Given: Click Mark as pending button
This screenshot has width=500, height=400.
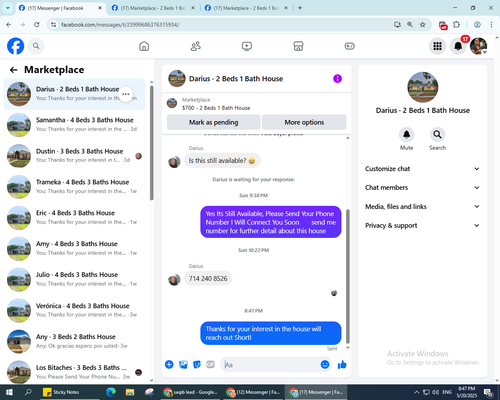Looking at the screenshot, I should [213, 122].
